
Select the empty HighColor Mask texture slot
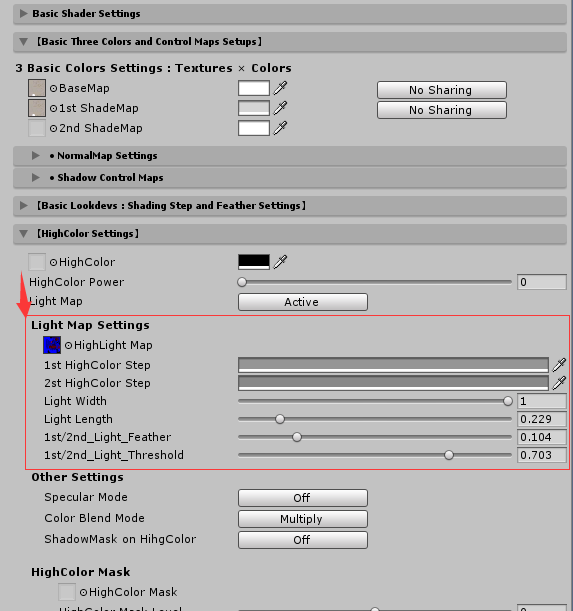(x=67, y=592)
